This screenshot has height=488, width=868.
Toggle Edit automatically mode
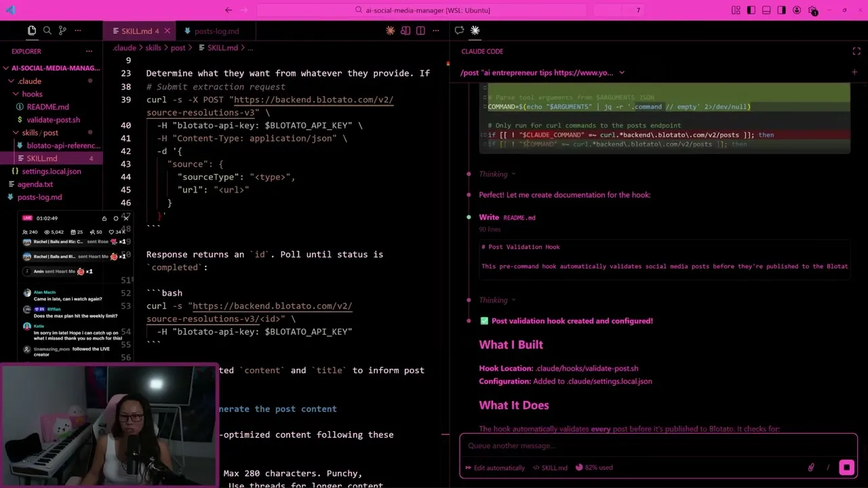[x=495, y=468]
